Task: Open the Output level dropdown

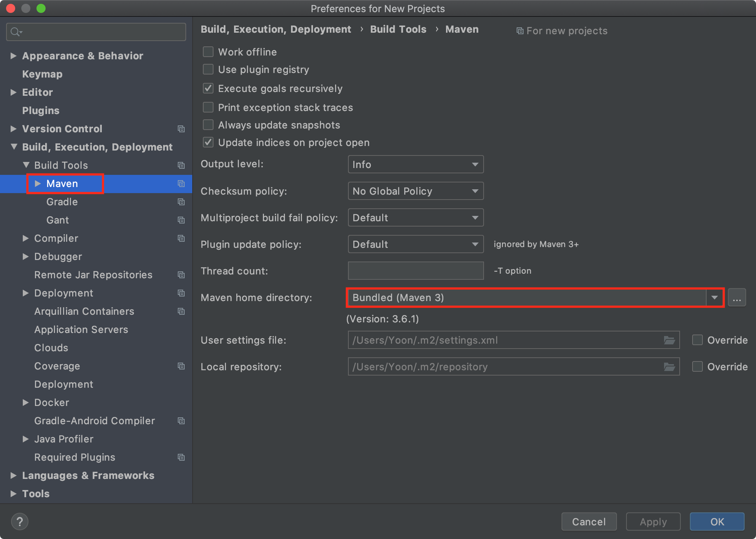Action: [x=415, y=164]
